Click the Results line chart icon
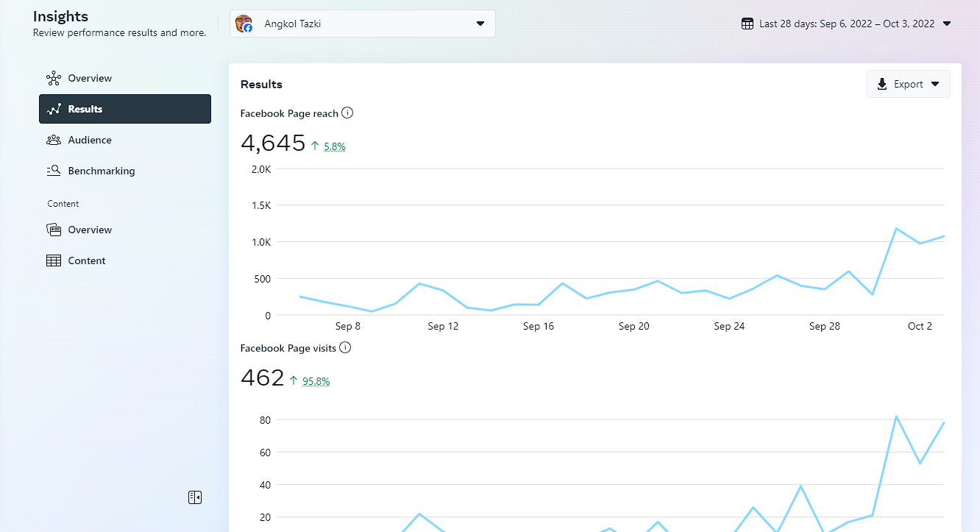Screen dimensions: 980x532 (53, 109)
